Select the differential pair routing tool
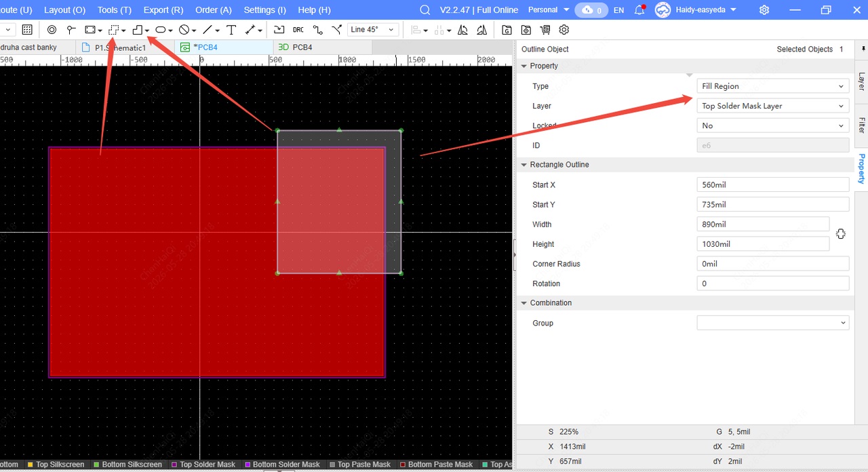The height and width of the screenshot is (472, 868). pyautogui.click(x=336, y=30)
